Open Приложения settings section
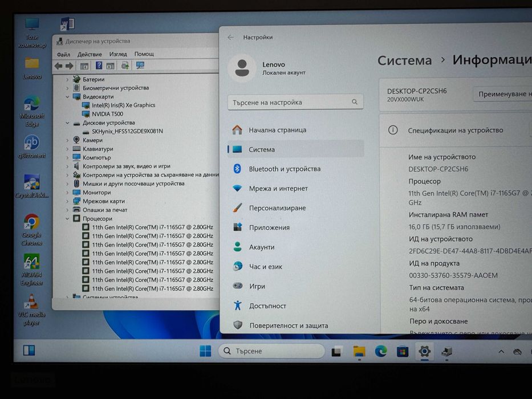The width and height of the screenshot is (532, 399). point(295,227)
